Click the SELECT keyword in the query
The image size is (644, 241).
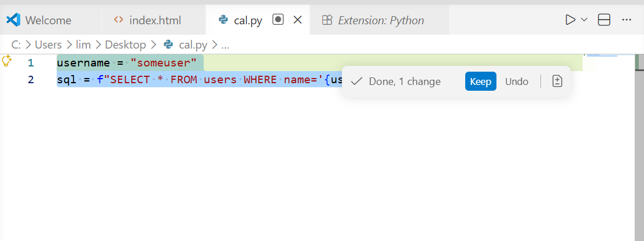click(130, 79)
